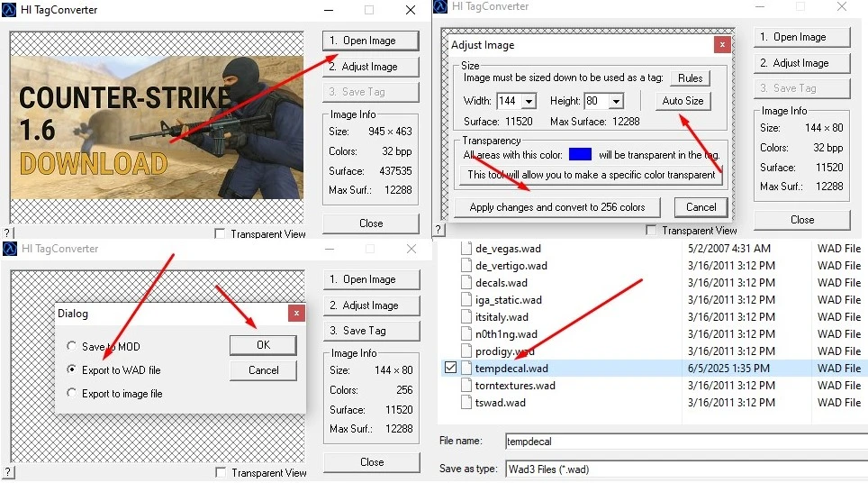Click Cancel in the Export Dialog
Viewport: 868px width, 483px height.
pyautogui.click(x=263, y=370)
